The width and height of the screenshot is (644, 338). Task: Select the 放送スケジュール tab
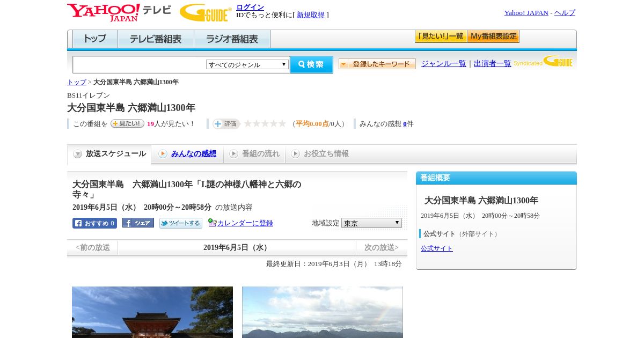pos(109,154)
